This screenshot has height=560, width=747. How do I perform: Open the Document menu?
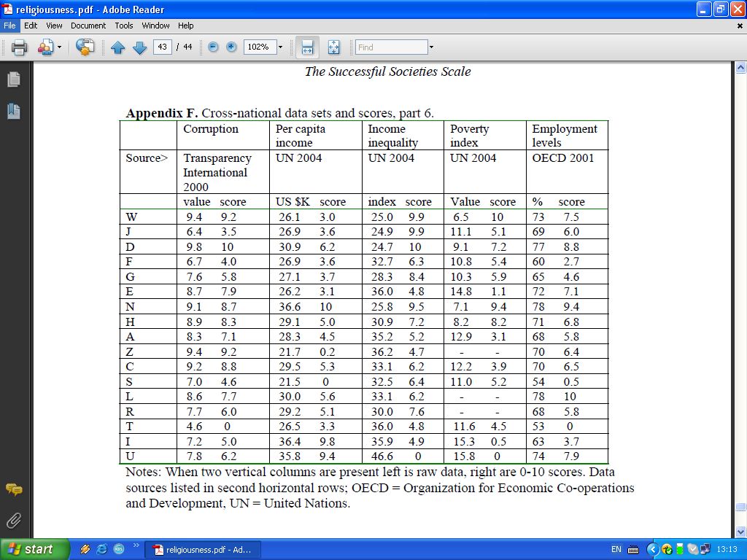(x=88, y=26)
